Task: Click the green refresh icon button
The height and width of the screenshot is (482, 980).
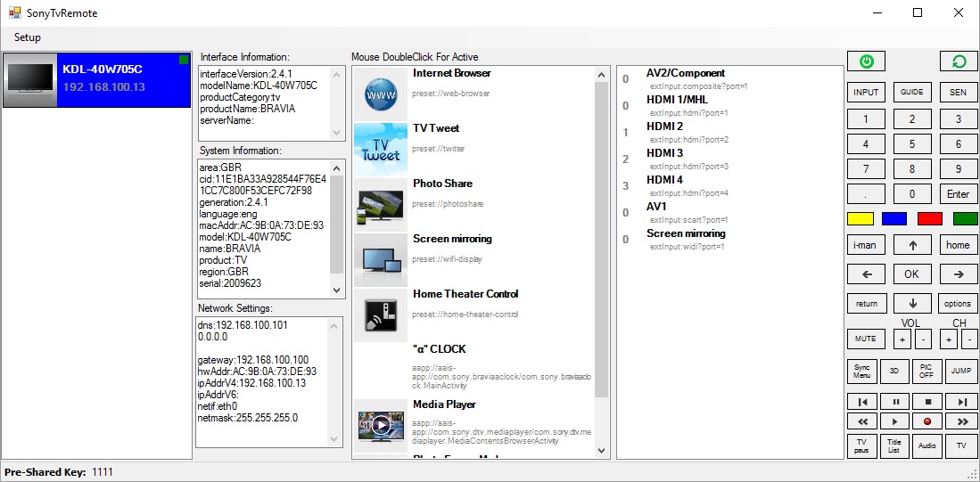Action: [x=959, y=61]
